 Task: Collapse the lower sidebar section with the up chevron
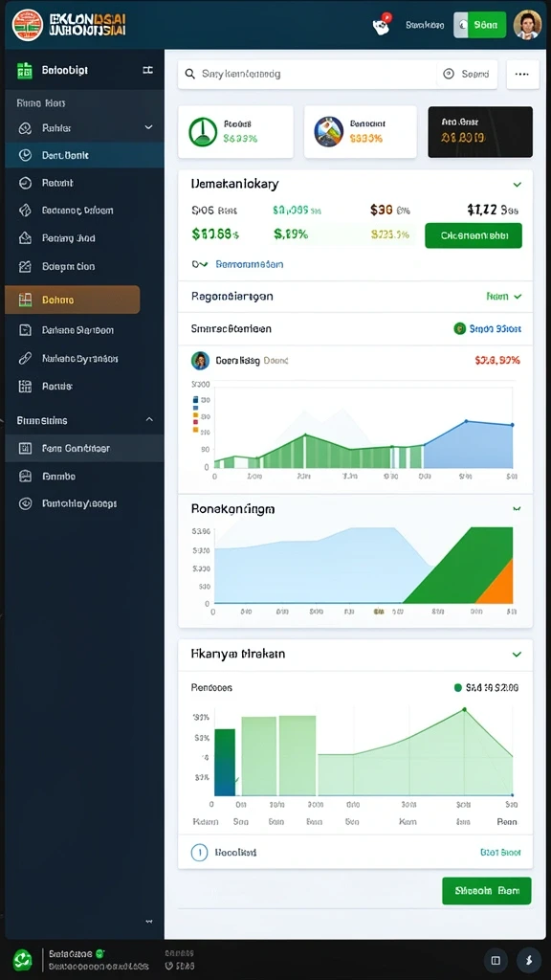(149, 420)
